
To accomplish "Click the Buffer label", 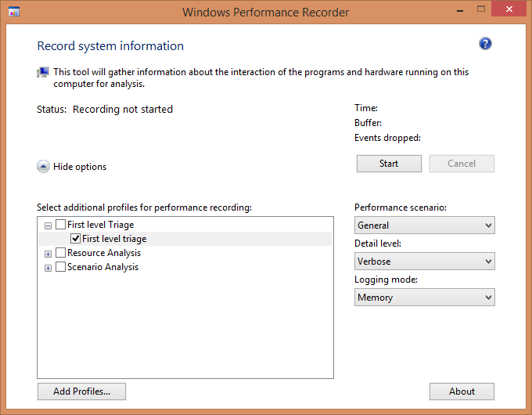I will (x=368, y=123).
